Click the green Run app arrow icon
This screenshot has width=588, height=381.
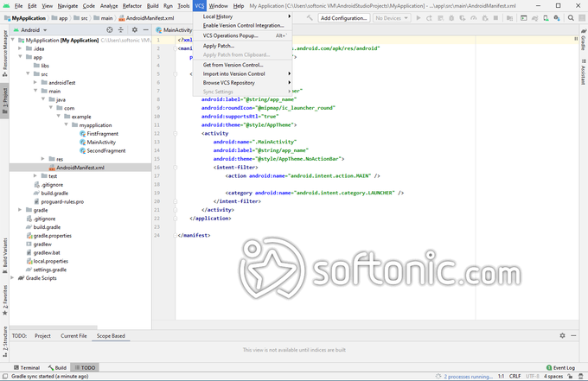pyautogui.click(x=419, y=18)
